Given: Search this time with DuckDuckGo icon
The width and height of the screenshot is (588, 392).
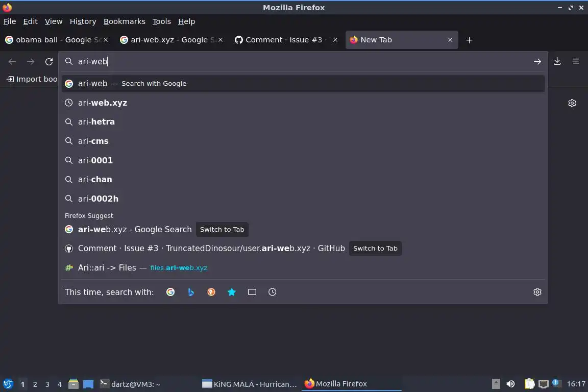Looking at the screenshot, I should 211,292.
